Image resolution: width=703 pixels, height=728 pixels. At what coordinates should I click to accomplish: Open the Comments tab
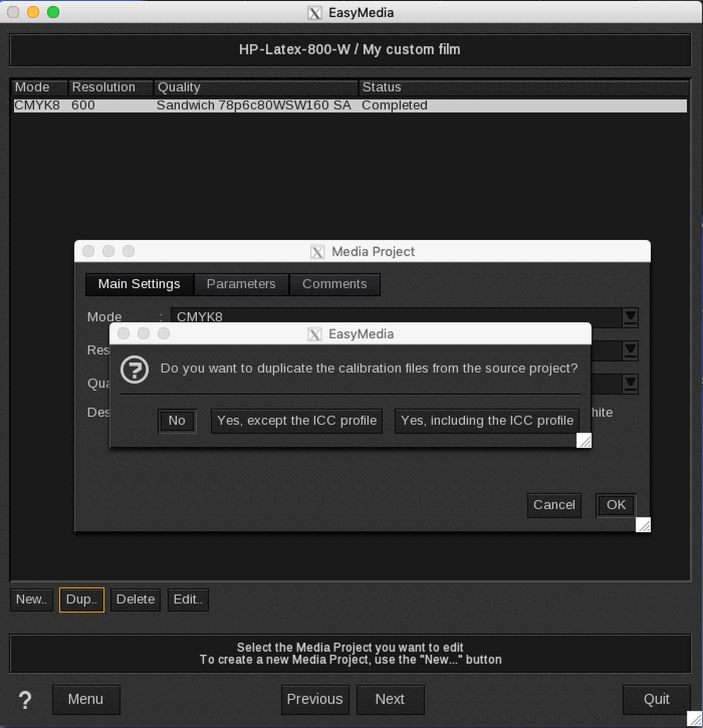[x=334, y=284]
